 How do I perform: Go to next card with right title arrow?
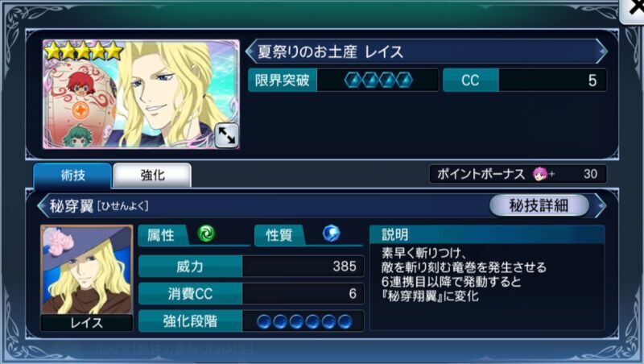602,52
